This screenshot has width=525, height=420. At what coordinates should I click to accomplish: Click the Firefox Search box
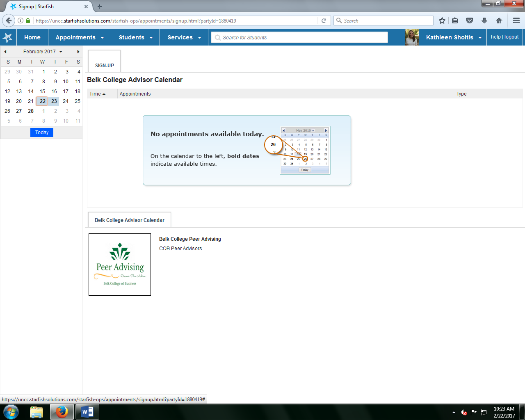click(383, 21)
